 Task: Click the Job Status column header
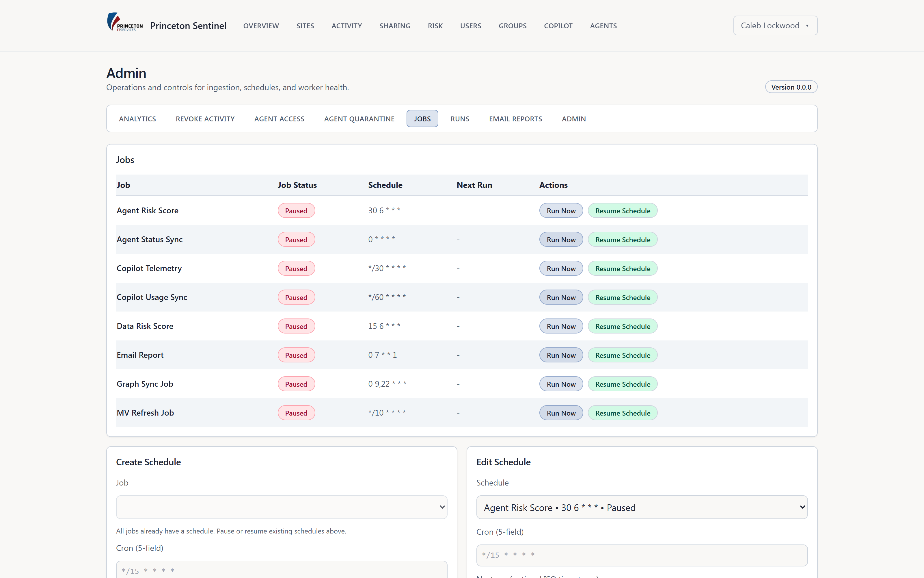(297, 185)
